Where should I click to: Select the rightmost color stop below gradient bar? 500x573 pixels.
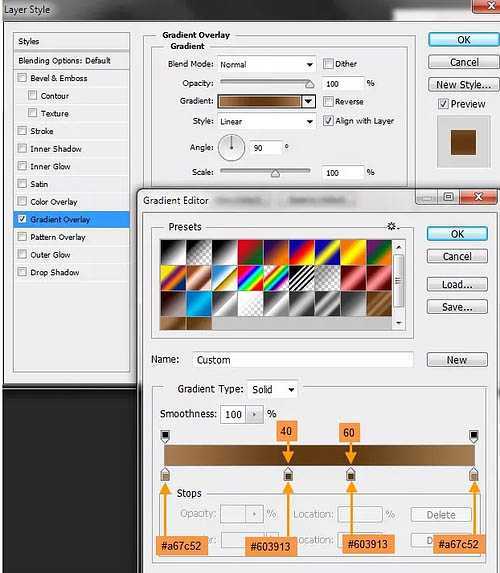pyautogui.click(x=474, y=474)
